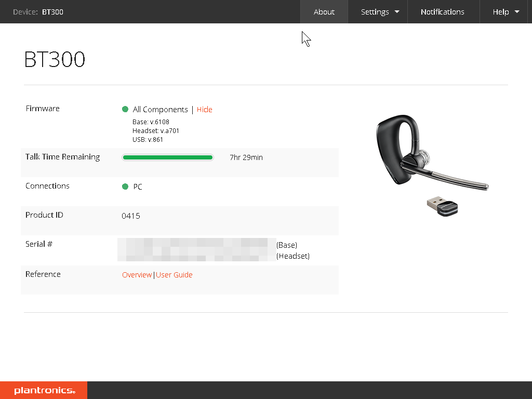Expand the Settings dropdown arrow
Image resolution: width=532 pixels, height=399 pixels.
397,12
